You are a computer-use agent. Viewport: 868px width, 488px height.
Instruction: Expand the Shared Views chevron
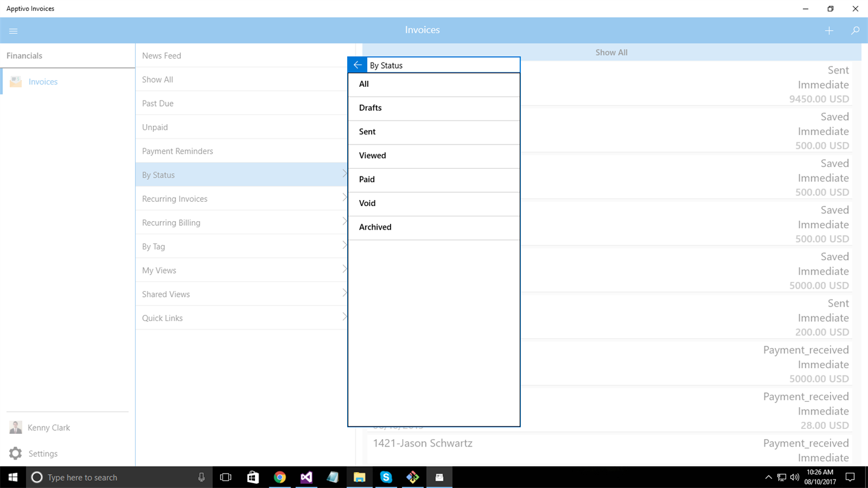tap(345, 293)
